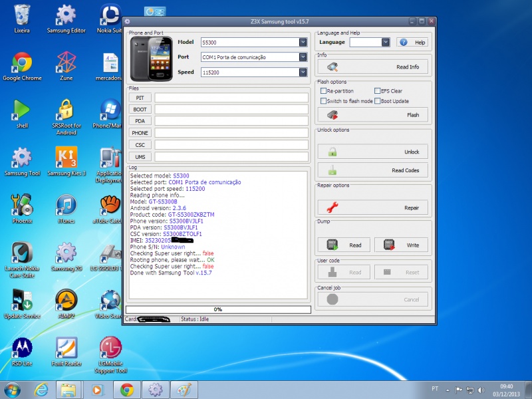Browse for a BOOT file

(140, 109)
